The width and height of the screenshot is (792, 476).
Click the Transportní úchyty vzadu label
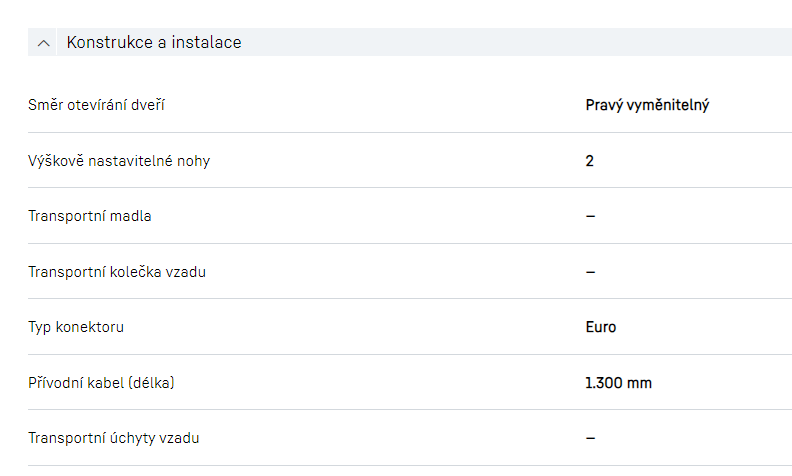(x=120, y=438)
